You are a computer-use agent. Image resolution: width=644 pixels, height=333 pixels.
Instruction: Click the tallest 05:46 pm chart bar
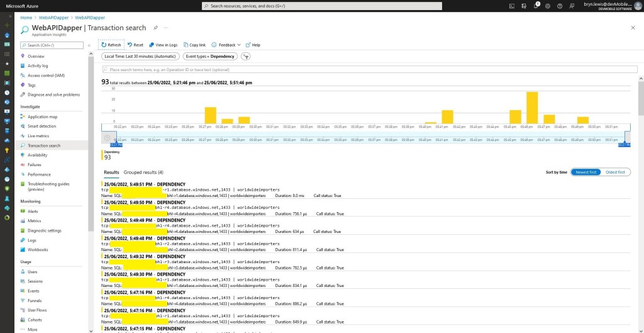532,108
